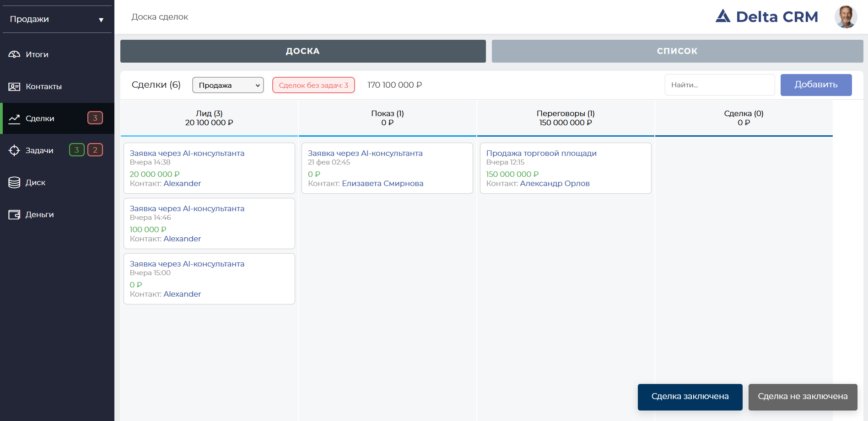Screen dimensions: 868x421
Task: Click the 'Сделка не заключена' button
Action: (803, 397)
